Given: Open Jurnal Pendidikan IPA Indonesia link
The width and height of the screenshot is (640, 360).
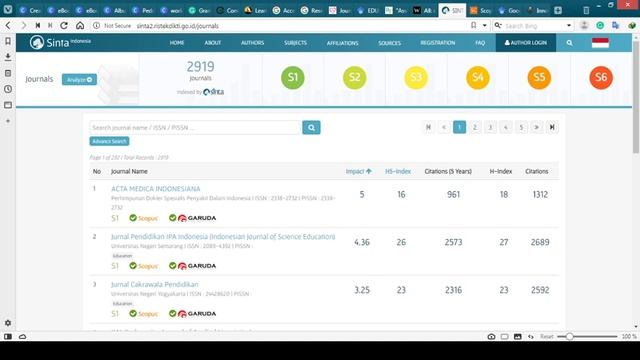Looking at the screenshot, I should click(x=223, y=236).
